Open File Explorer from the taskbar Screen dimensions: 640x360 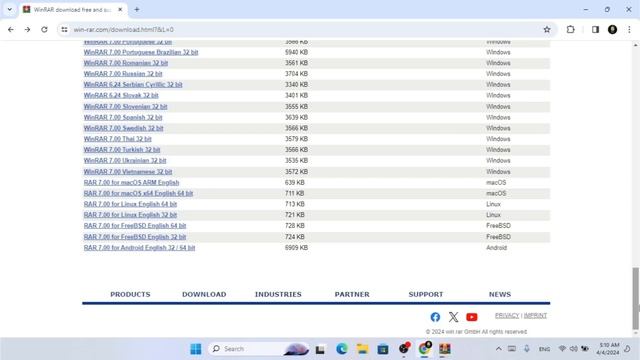coord(362,349)
